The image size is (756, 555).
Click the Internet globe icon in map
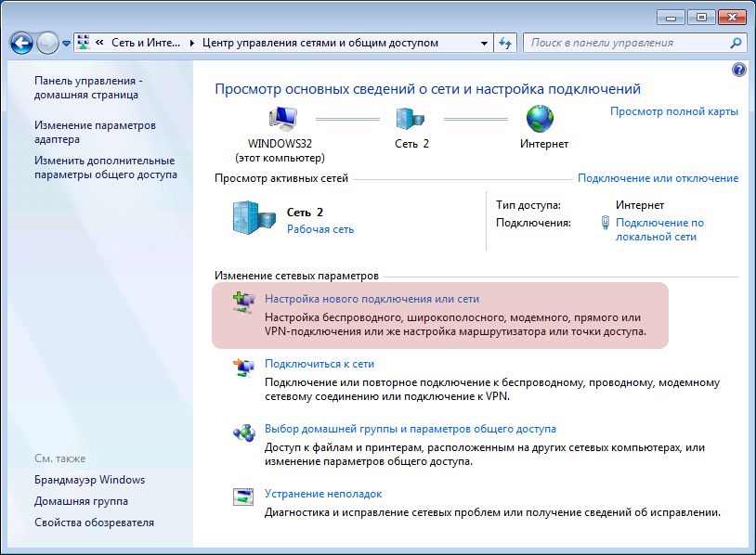point(540,119)
